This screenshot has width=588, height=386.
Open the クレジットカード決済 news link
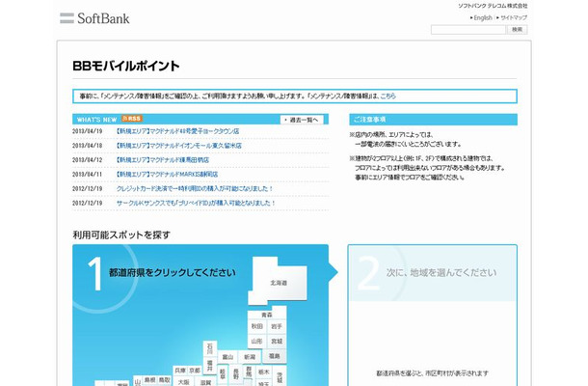195,188
